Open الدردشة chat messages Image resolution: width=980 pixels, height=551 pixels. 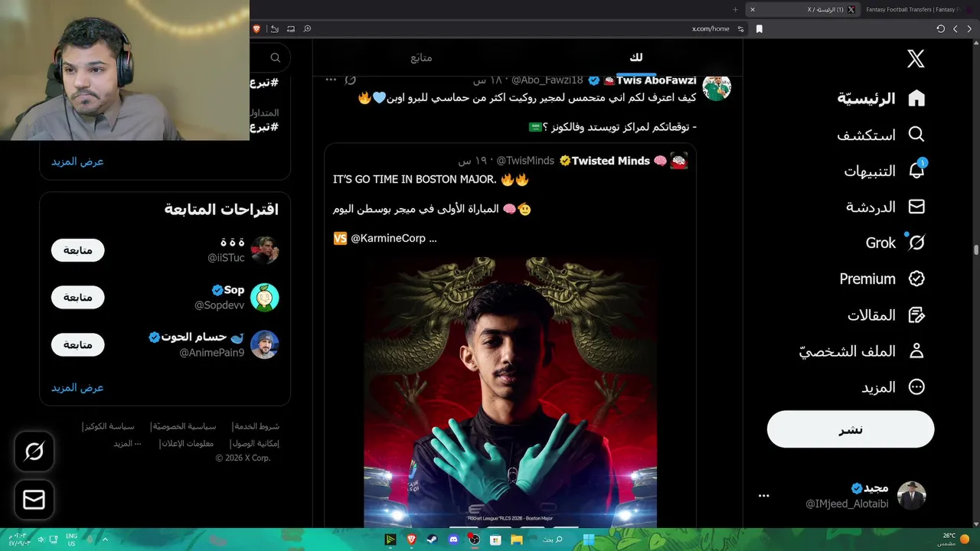[x=885, y=207]
